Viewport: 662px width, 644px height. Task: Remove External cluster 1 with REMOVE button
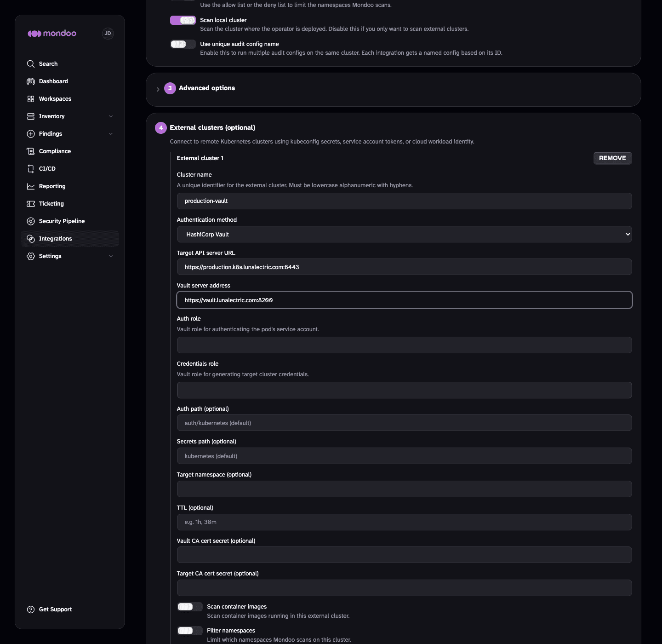click(612, 158)
